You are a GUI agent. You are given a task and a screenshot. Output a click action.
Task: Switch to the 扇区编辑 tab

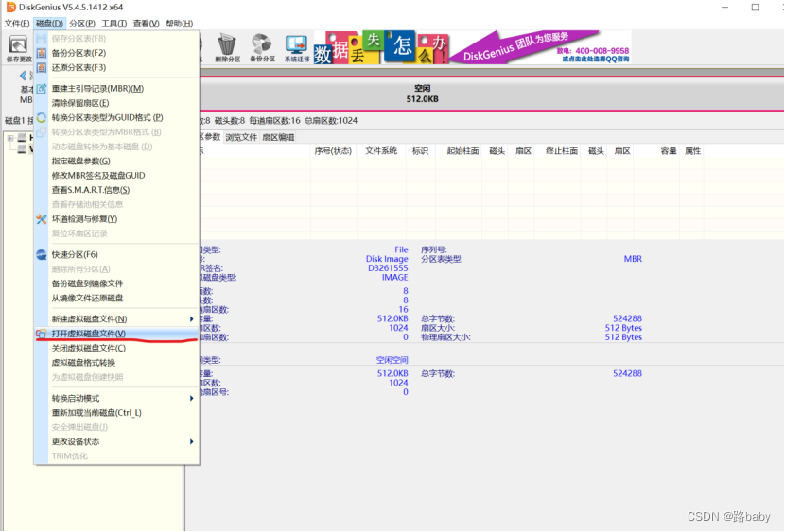pos(278,138)
